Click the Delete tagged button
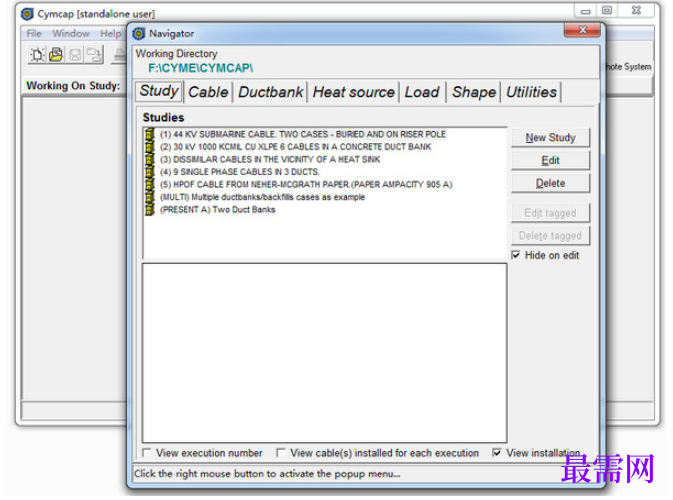 click(x=550, y=236)
